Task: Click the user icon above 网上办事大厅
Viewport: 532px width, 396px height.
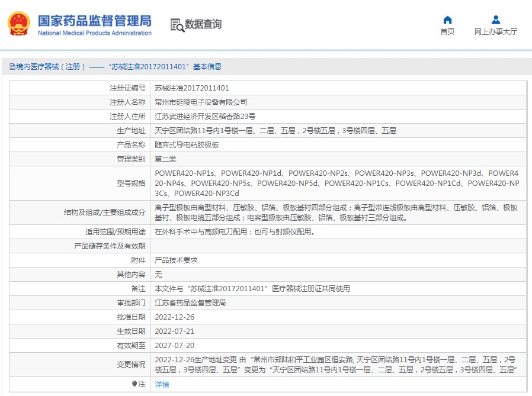Action: pos(496,20)
